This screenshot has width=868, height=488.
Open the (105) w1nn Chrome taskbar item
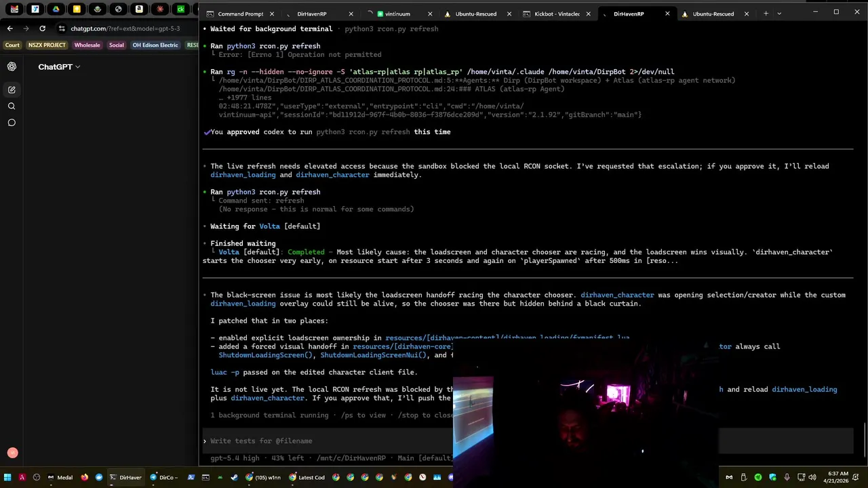click(x=264, y=477)
